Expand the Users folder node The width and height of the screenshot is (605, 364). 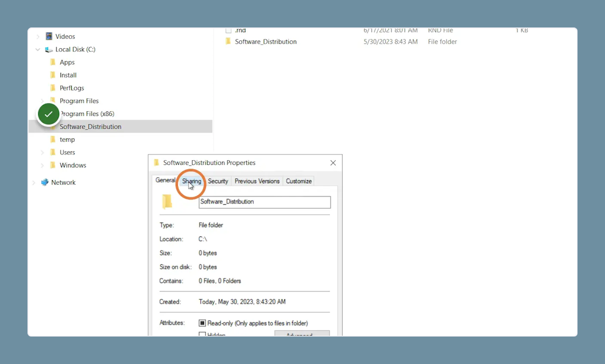(42, 152)
